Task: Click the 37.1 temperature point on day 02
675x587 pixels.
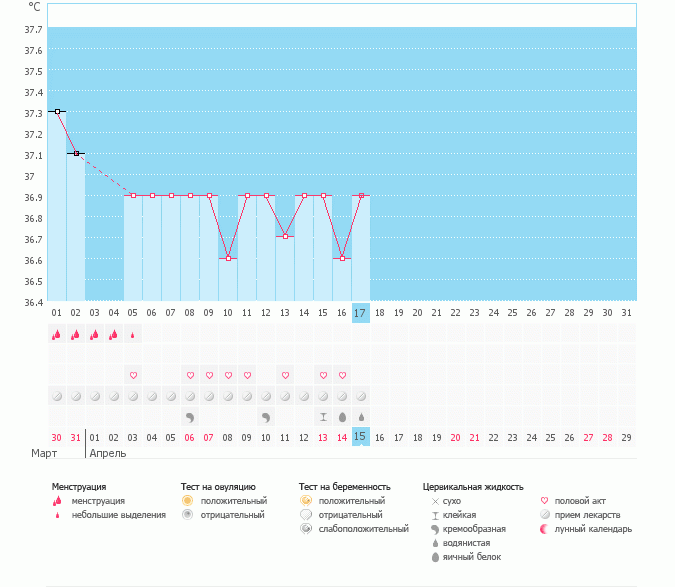Action: tap(76, 154)
